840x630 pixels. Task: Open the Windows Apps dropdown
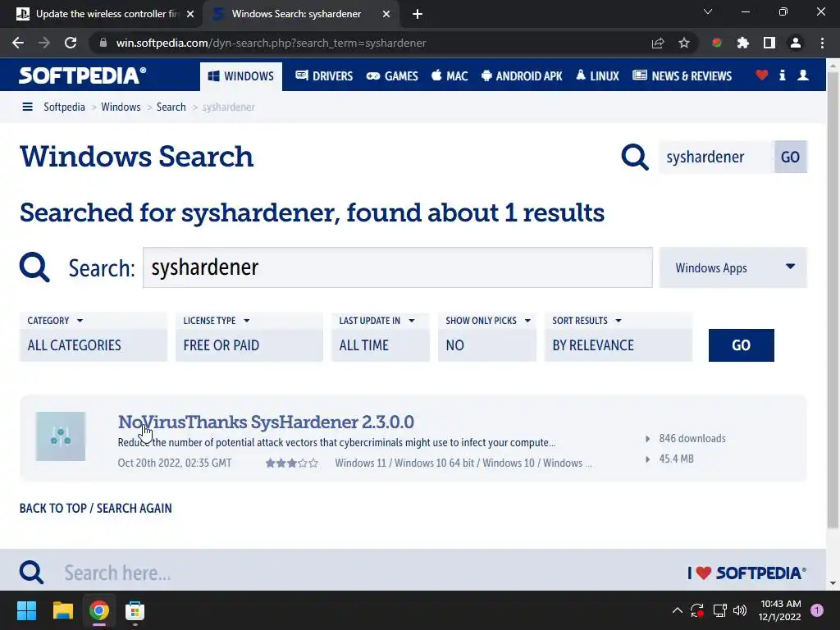coord(733,267)
